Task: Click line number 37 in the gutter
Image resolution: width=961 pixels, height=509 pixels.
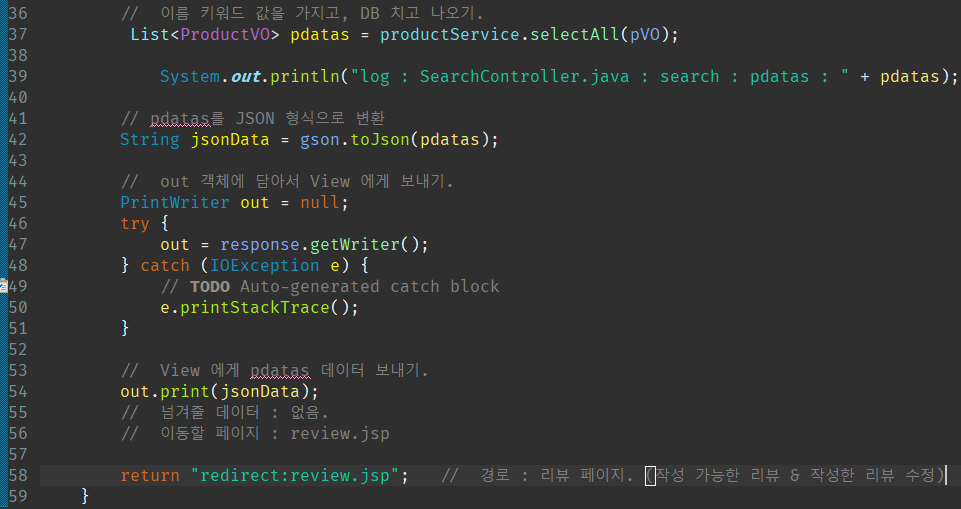Action: (18, 34)
